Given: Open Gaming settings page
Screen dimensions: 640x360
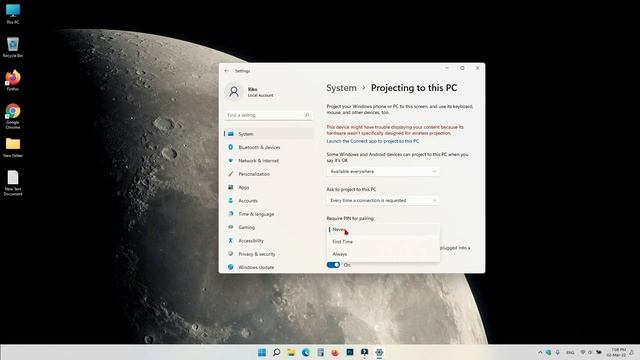Looking at the screenshot, I should coord(268,227).
